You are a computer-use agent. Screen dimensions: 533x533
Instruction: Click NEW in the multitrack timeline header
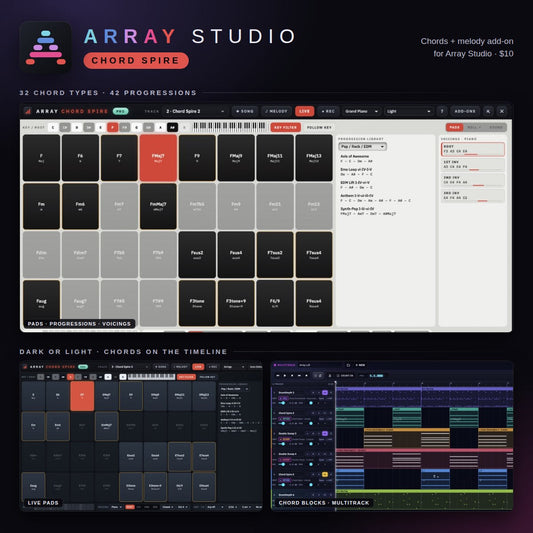(x=360, y=365)
